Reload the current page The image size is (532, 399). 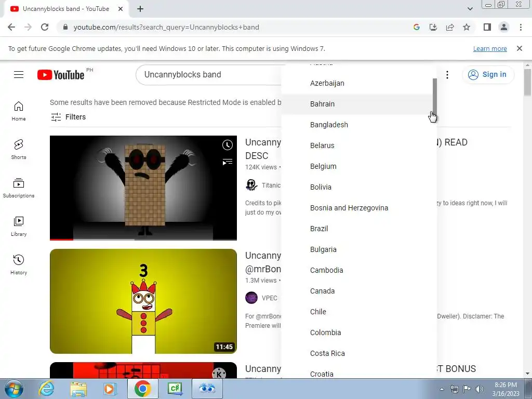point(45,27)
